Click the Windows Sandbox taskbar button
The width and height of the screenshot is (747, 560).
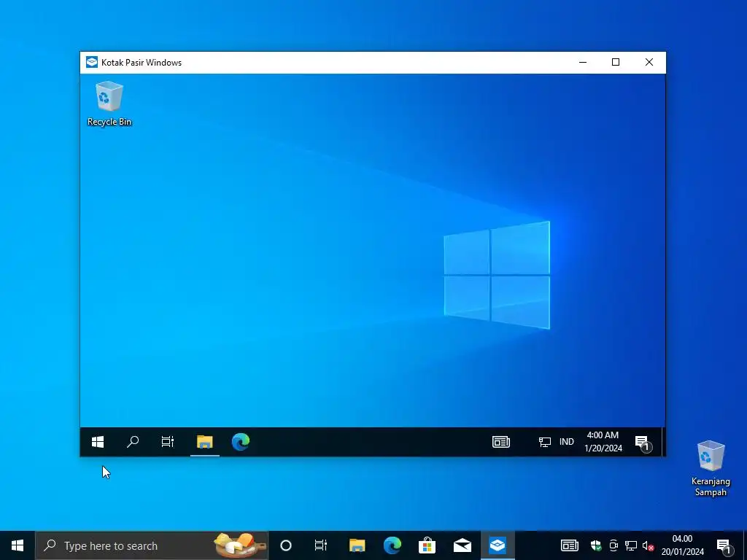click(498, 545)
